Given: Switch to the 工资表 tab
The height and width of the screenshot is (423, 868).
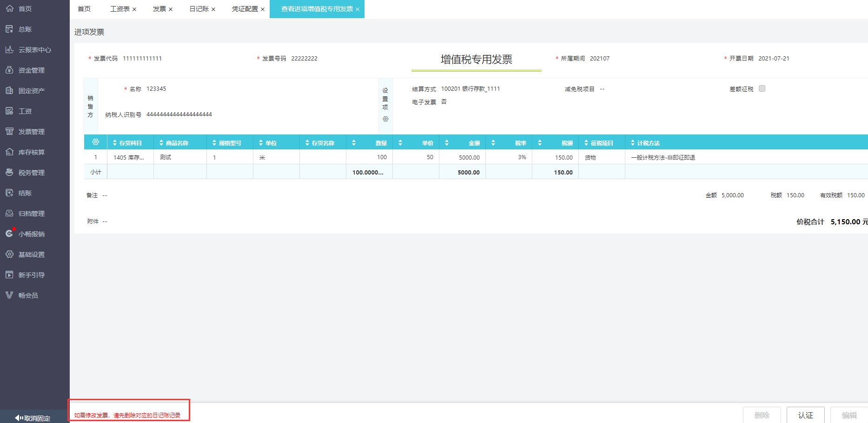Looking at the screenshot, I should pos(119,9).
